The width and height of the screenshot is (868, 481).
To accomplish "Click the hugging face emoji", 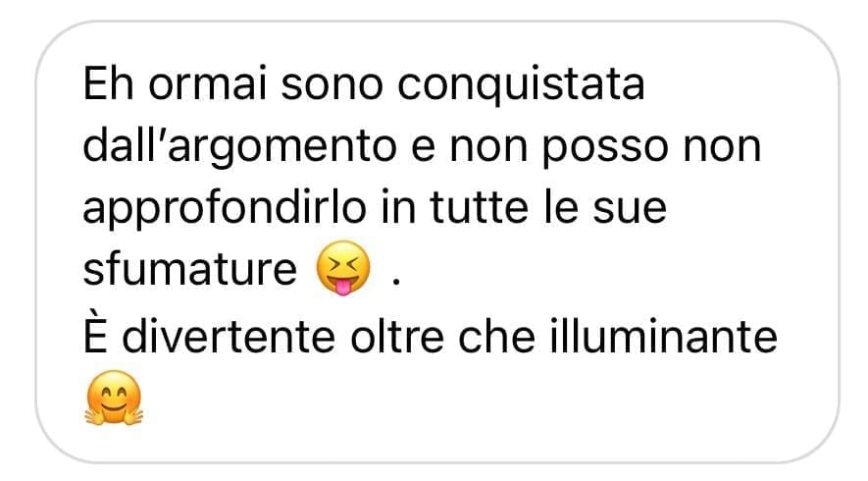I will (114, 398).
